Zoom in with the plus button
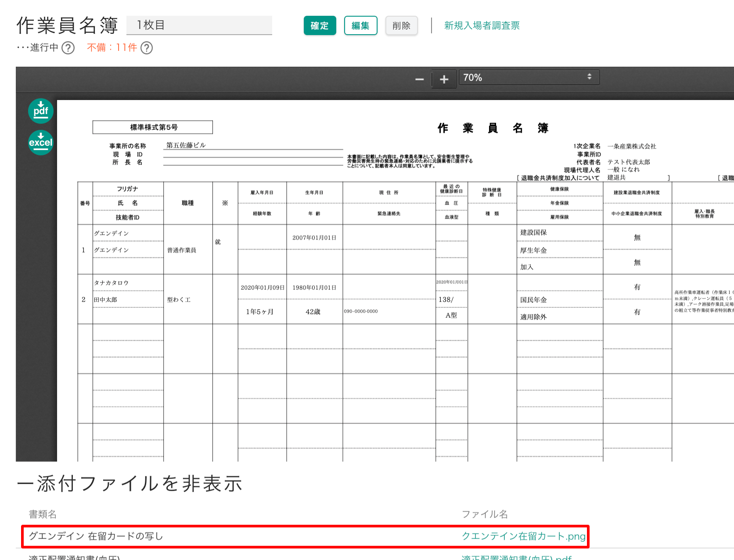The image size is (734, 560). point(444,79)
